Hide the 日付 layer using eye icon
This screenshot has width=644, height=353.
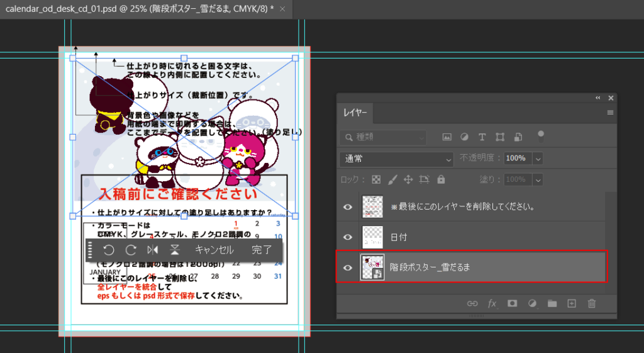click(x=348, y=237)
